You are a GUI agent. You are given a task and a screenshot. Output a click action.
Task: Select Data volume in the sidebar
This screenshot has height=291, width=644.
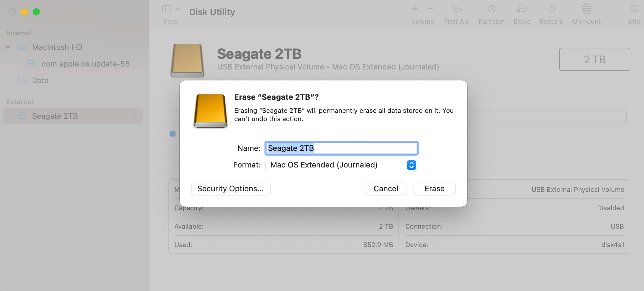40,80
